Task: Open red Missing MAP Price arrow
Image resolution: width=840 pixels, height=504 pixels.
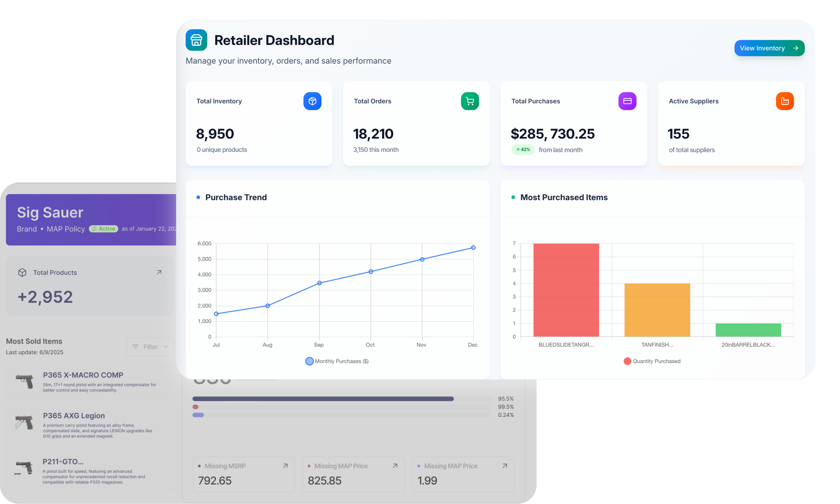Action: pos(395,466)
